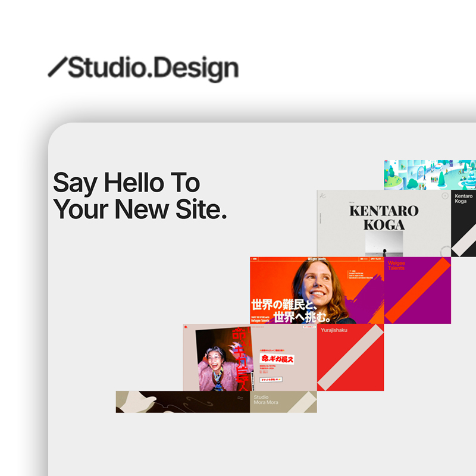This screenshot has width=476, height=476.
Task: Click the 'Yurajishaku' text label
Action: point(334,330)
